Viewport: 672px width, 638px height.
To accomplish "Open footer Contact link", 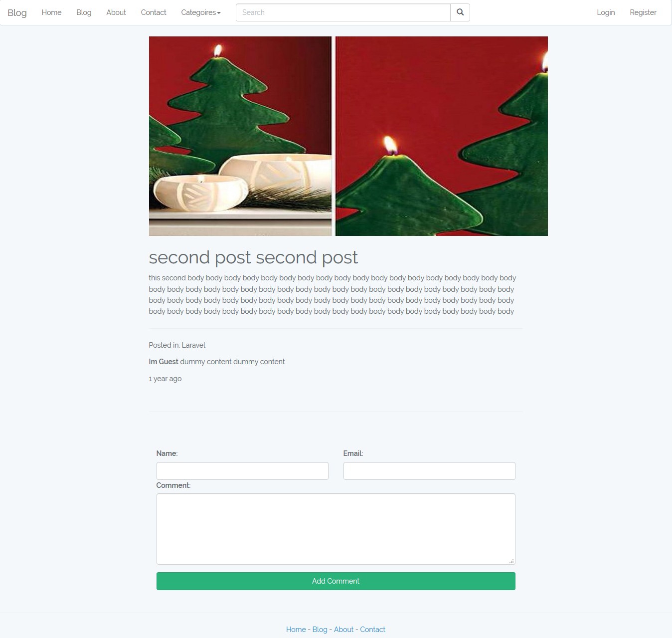I will coord(373,630).
